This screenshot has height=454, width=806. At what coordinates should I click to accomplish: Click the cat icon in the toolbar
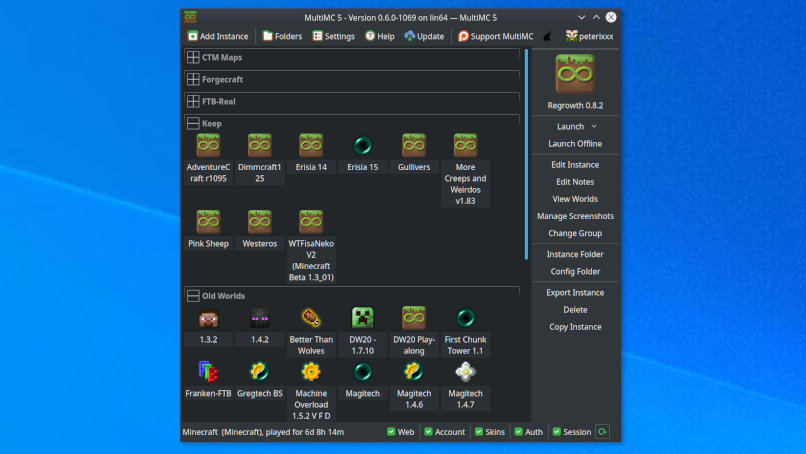[x=547, y=36]
